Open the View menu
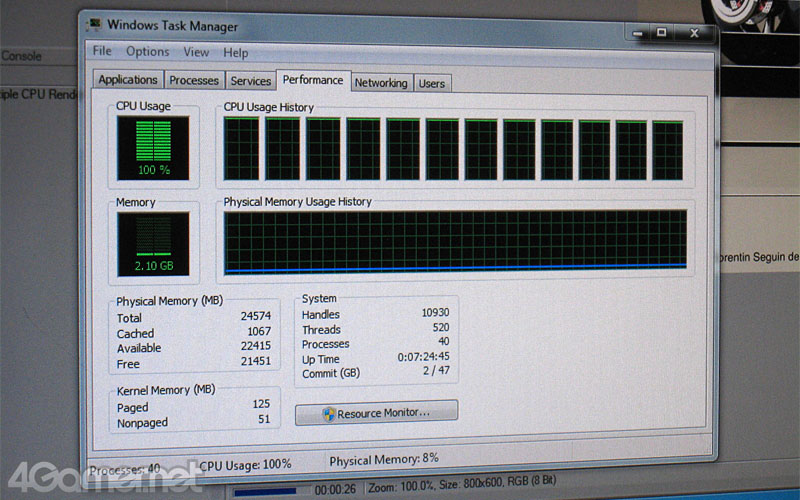This screenshot has width=800, height=500. [196, 52]
